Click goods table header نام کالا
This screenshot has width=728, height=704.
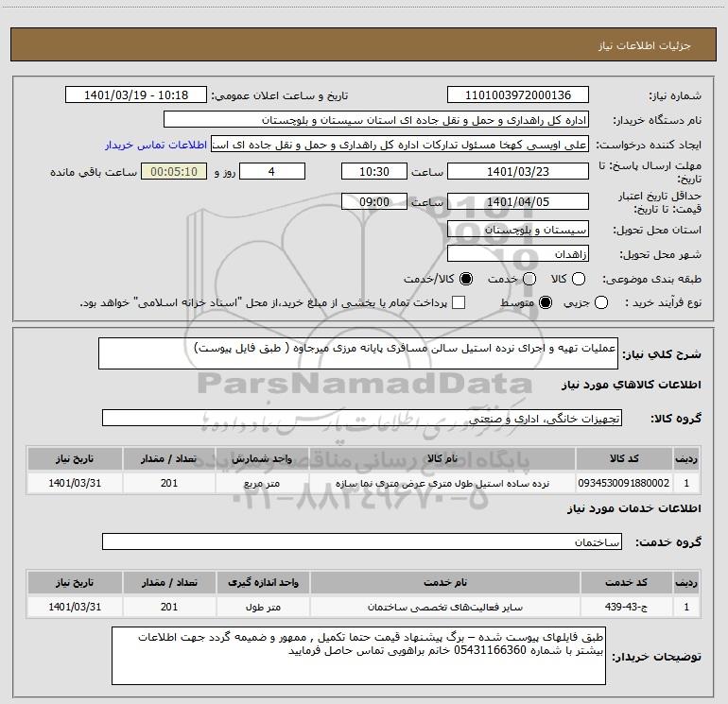click(x=442, y=459)
